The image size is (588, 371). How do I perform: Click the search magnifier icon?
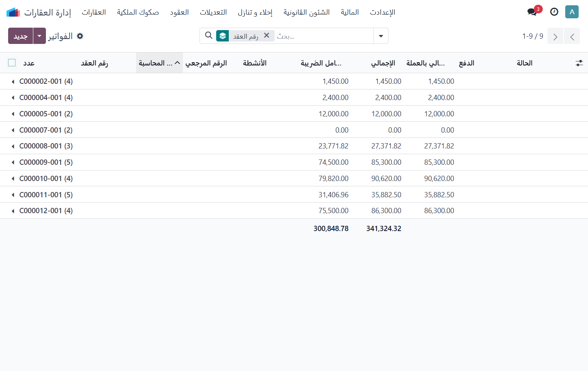point(209,35)
